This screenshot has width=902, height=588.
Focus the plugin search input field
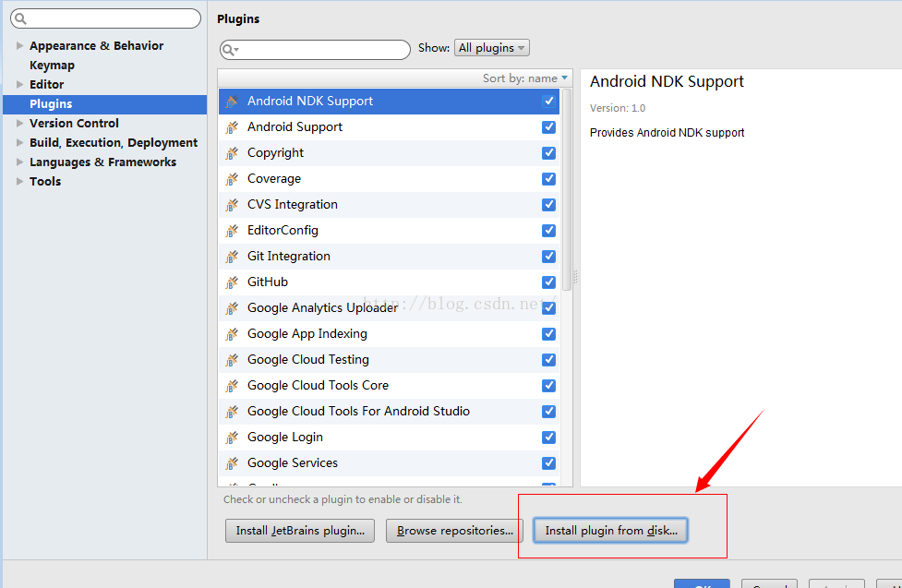coord(315,50)
